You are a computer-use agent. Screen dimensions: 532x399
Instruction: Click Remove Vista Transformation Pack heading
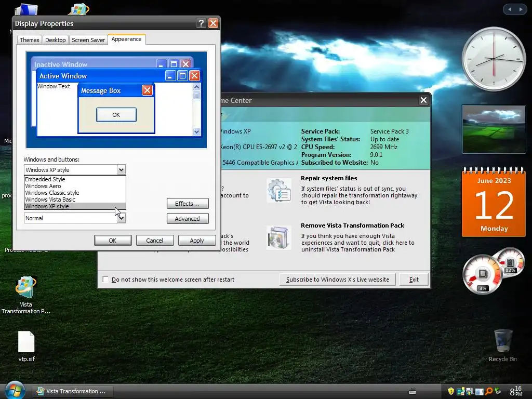353,225
